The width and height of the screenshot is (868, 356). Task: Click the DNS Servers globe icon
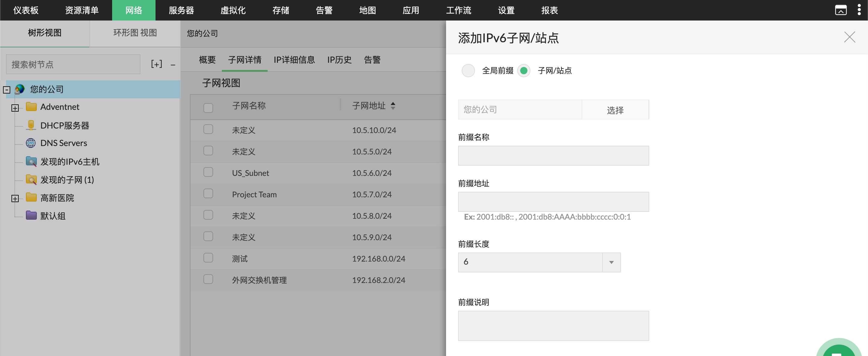(31, 143)
